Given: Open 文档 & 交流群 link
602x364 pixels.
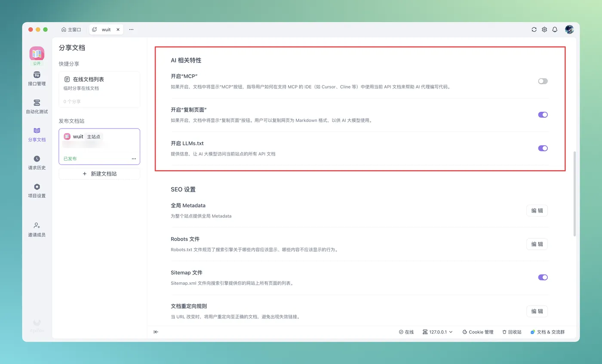Looking at the screenshot, I should click(547, 332).
